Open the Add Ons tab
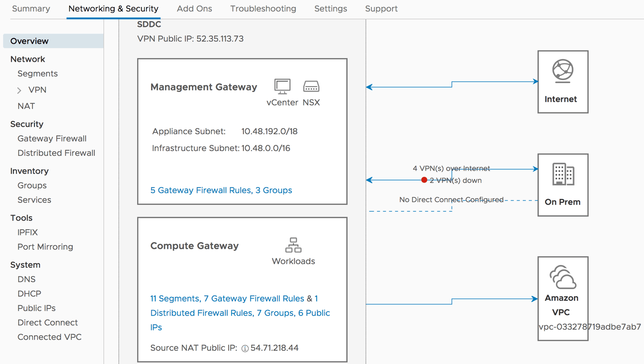644x364 pixels. pyautogui.click(x=194, y=9)
